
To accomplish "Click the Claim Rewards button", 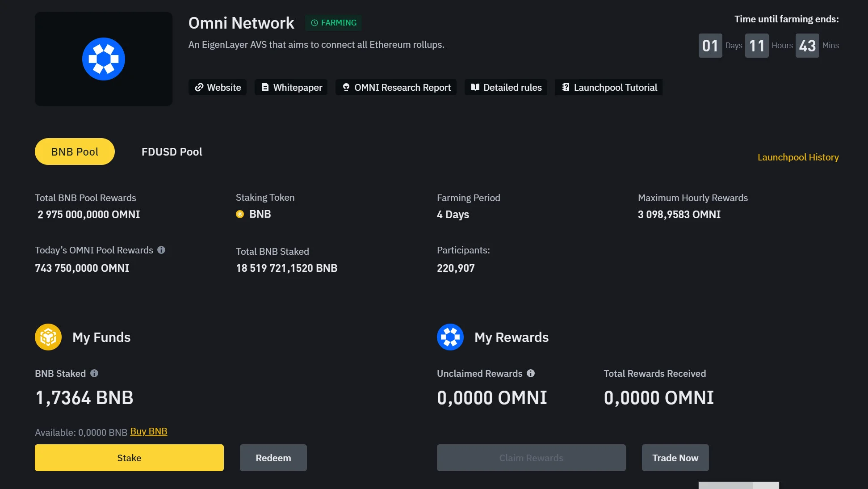I will coord(531,458).
